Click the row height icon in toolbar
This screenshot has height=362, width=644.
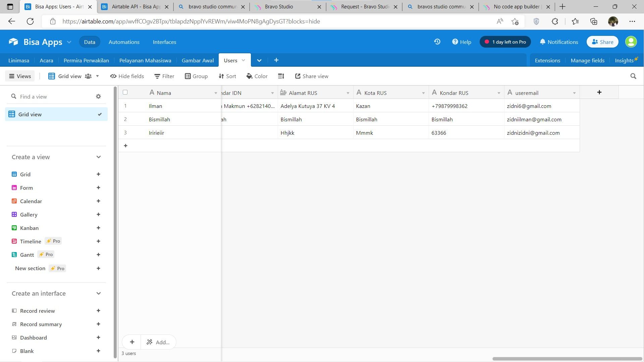[281, 76]
